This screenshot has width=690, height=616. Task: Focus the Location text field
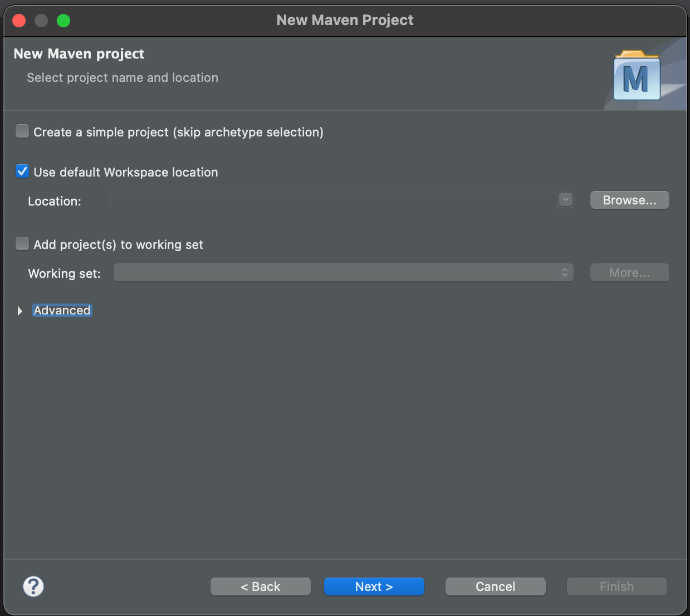(x=334, y=199)
